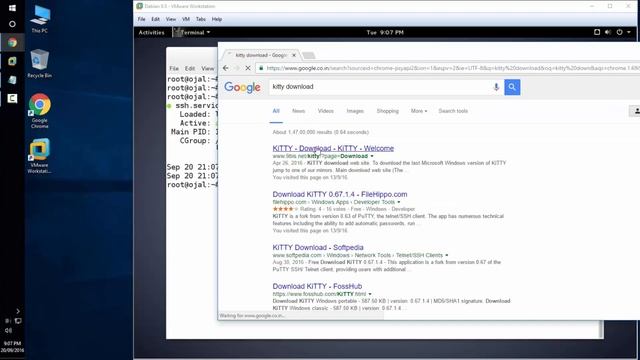Open VMware Help menu

pyautogui.click(x=217, y=19)
